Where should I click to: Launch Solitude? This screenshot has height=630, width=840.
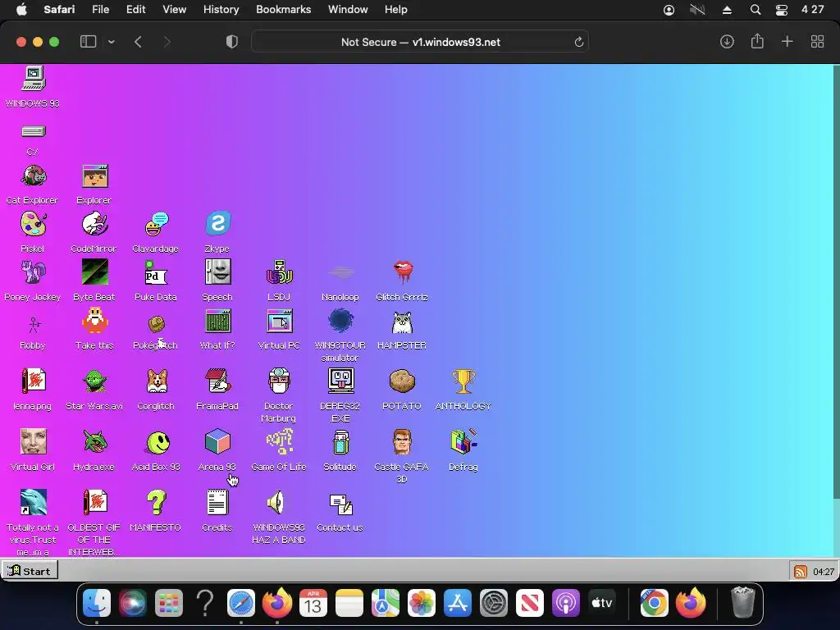340,441
